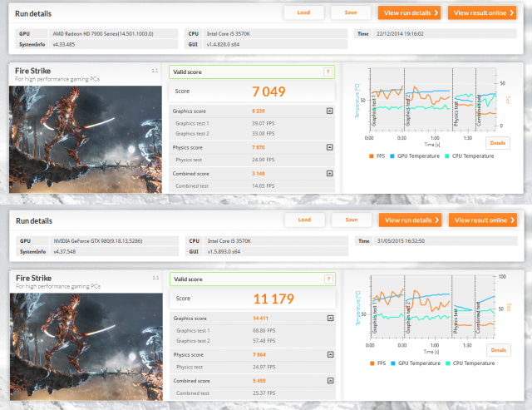The image size is (532, 410).
Task: Click Details under the GTX 980 chart
Action: (x=498, y=350)
